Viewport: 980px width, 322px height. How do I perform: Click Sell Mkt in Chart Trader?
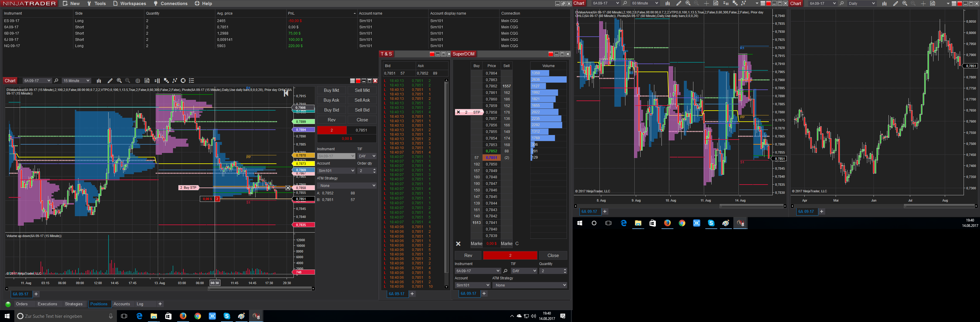(362, 90)
